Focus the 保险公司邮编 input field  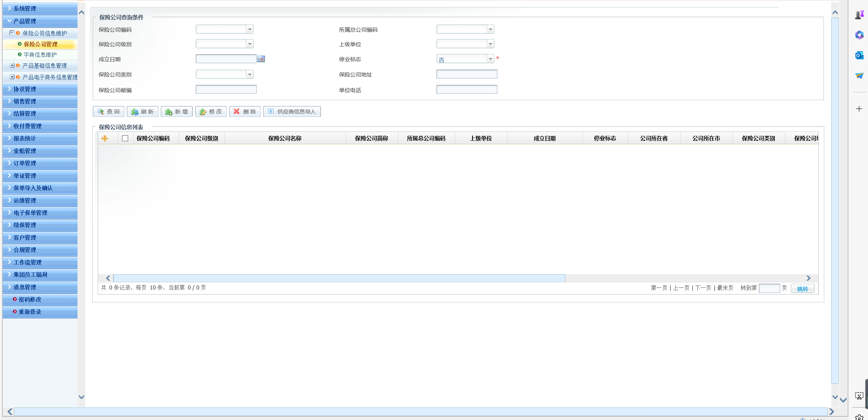[226, 89]
